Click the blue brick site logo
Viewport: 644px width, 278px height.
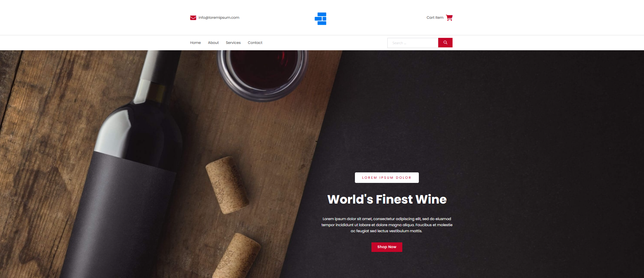(321, 19)
